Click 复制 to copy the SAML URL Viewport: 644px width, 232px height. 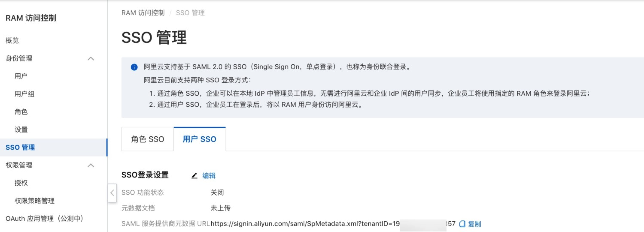[x=474, y=224]
